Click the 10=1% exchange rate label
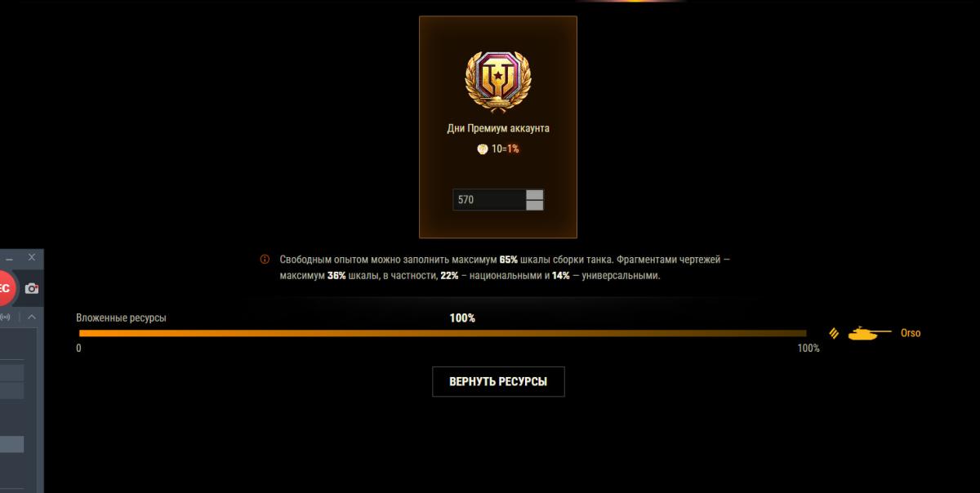Screen dimensions: 980x493 click(x=506, y=149)
